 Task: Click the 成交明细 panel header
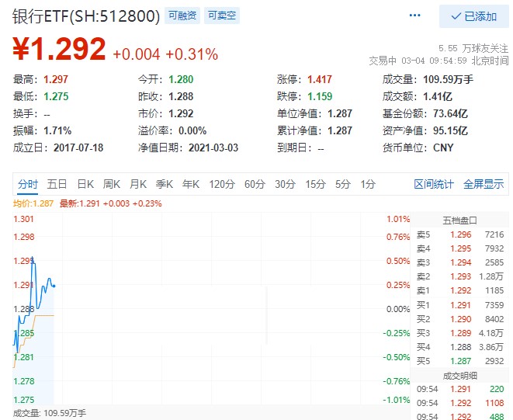coord(459,376)
